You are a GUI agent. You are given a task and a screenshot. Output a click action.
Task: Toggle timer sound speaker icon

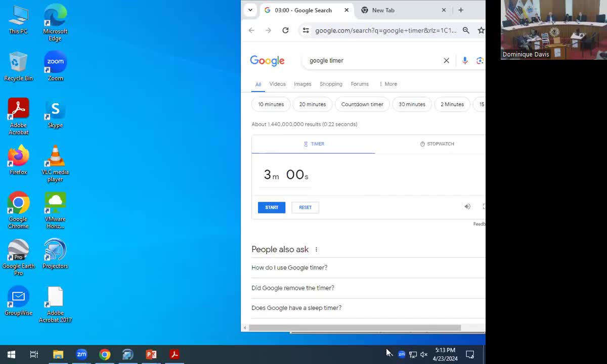click(x=467, y=207)
